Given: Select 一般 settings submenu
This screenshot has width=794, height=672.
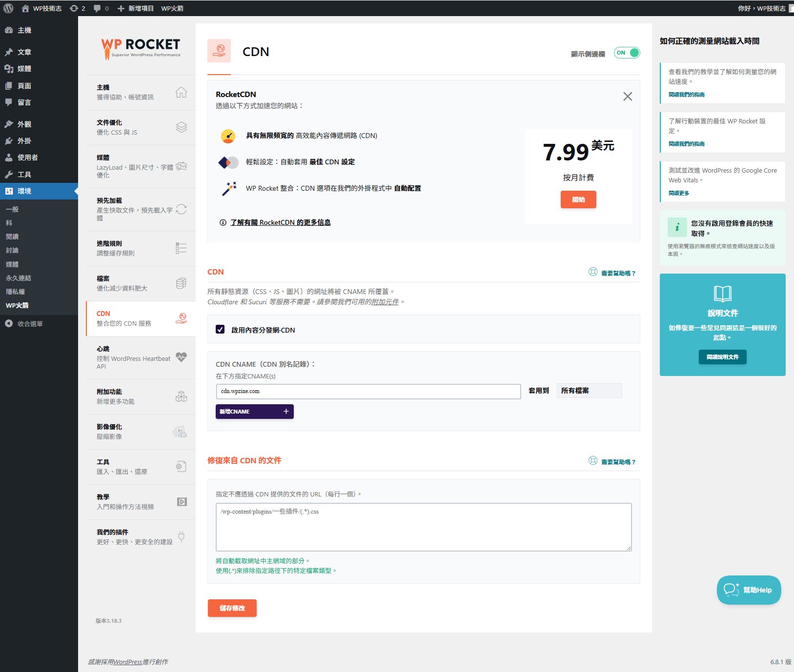Looking at the screenshot, I should tap(12, 209).
